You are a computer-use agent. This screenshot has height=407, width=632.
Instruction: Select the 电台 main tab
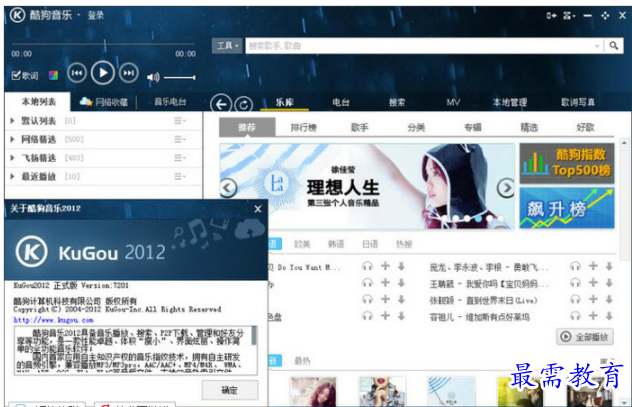(x=341, y=102)
